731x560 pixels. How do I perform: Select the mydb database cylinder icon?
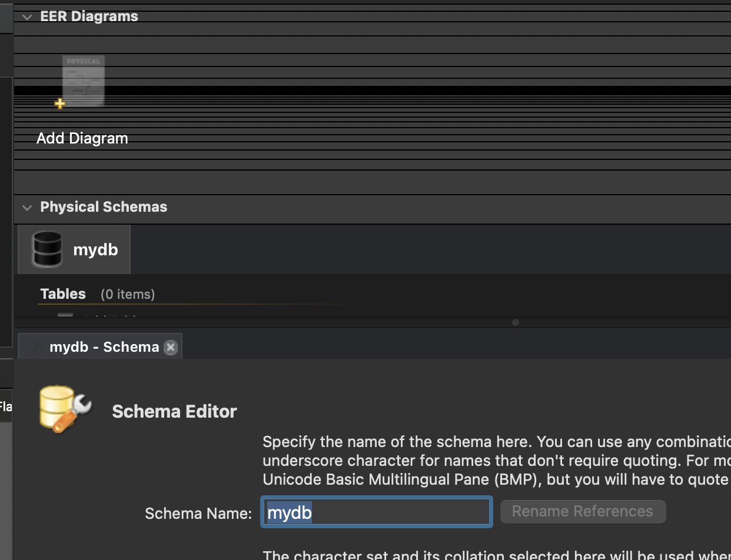(x=48, y=249)
